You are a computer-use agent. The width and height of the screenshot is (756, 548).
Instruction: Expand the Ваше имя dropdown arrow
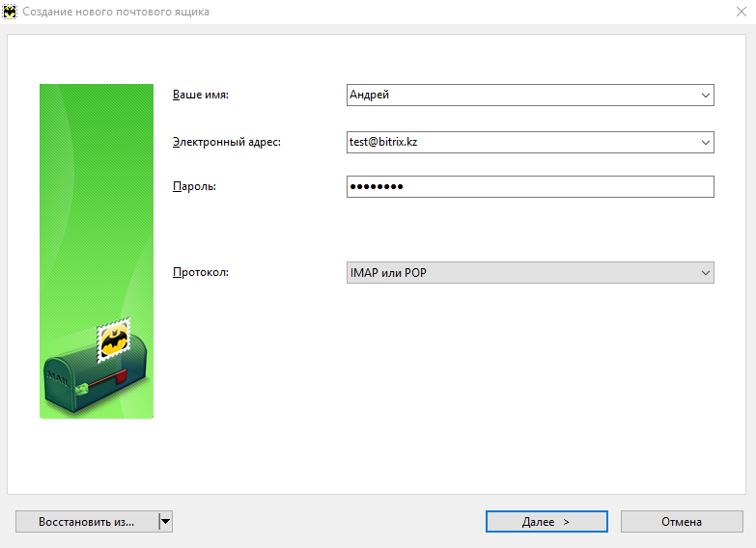(706, 95)
